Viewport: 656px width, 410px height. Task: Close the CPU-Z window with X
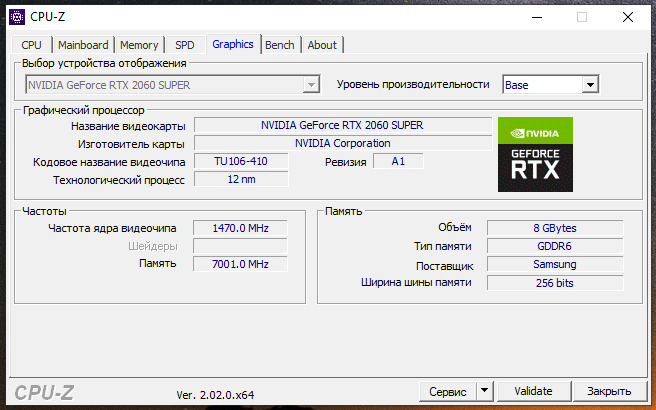click(x=628, y=17)
